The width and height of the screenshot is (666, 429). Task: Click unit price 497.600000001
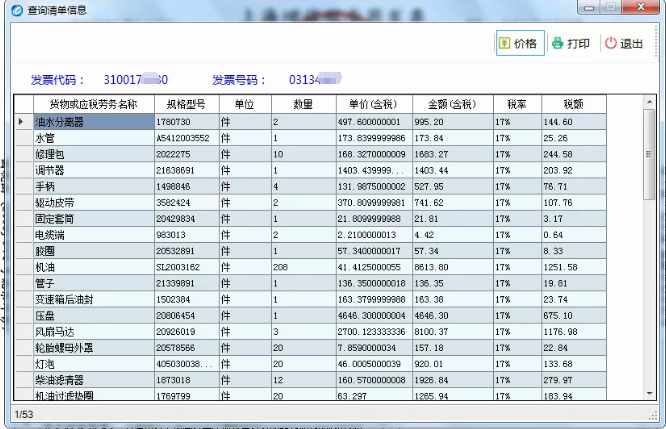374,122
